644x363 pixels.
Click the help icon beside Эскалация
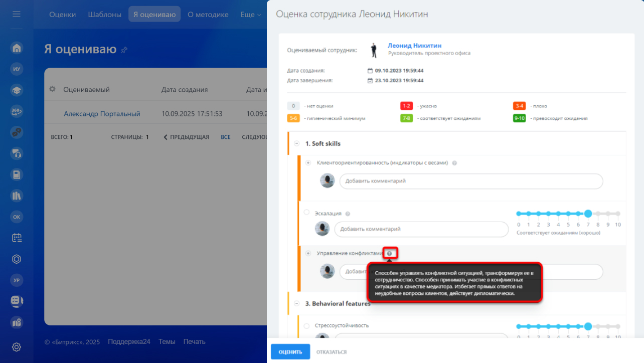[x=348, y=214]
